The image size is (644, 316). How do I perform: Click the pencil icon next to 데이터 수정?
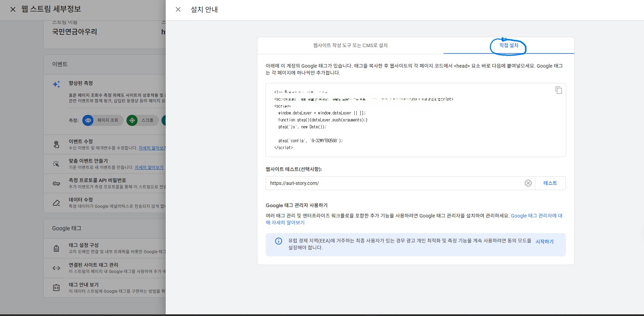tap(57, 202)
